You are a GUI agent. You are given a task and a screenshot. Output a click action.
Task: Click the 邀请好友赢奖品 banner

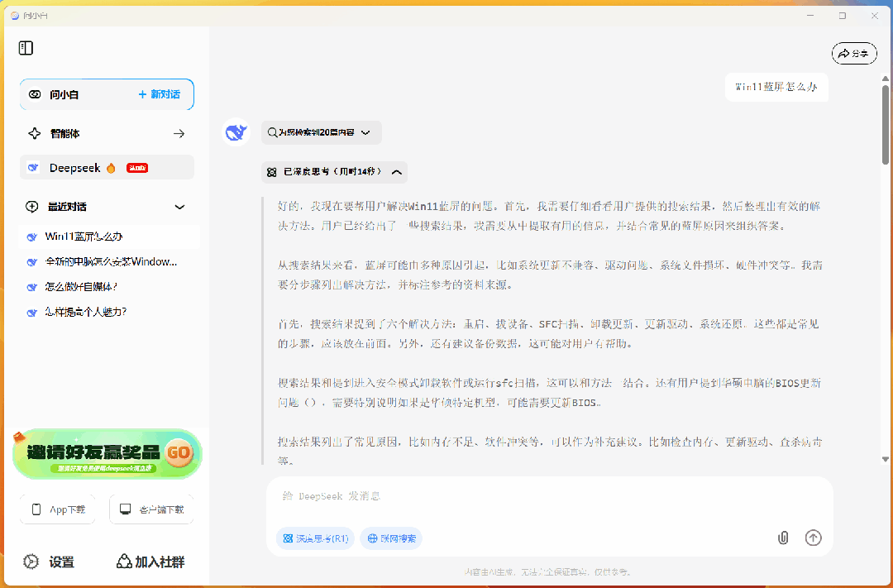[x=107, y=453]
